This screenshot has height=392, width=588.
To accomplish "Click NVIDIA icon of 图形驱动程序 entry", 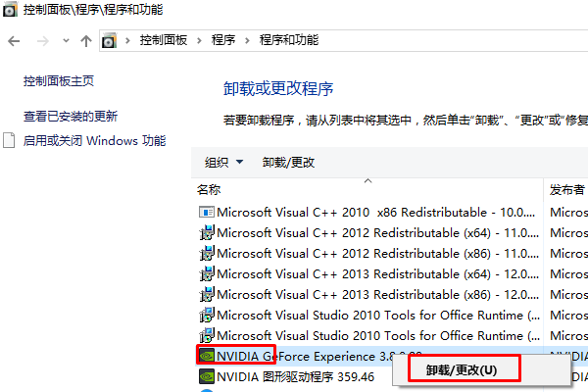I will (x=206, y=376).
